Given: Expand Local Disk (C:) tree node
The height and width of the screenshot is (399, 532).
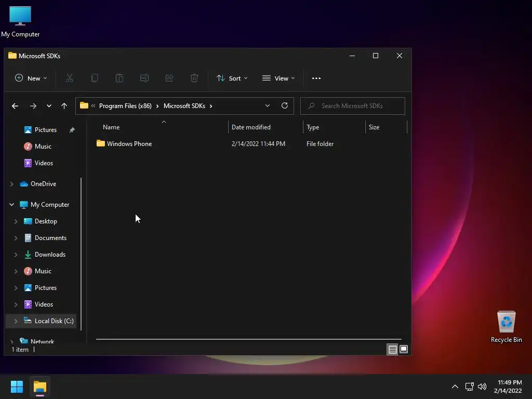Looking at the screenshot, I should (x=16, y=321).
